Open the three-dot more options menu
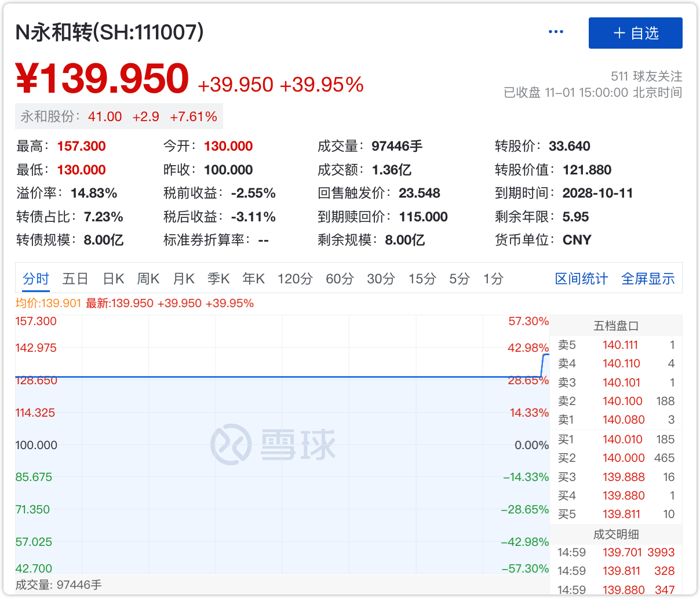This screenshot has width=700, height=598. point(555,32)
